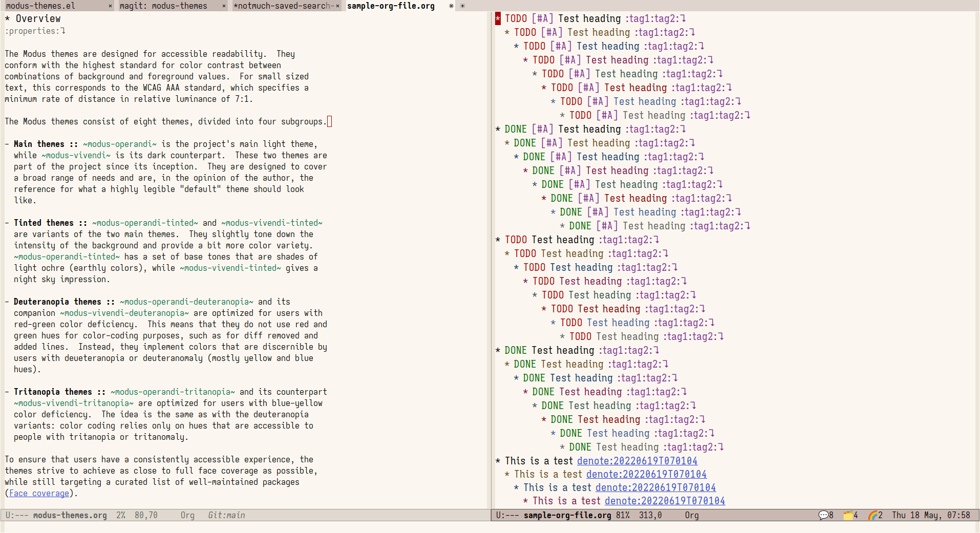Toggle fold arrow of deepest-level DONE [#A] heading
The width and height of the screenshot is (980, 533).
pos(748,226)
